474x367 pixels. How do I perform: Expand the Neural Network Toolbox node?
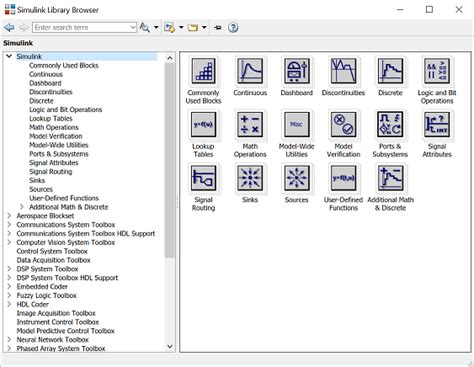pyautogui.click(x=9, y=340)
